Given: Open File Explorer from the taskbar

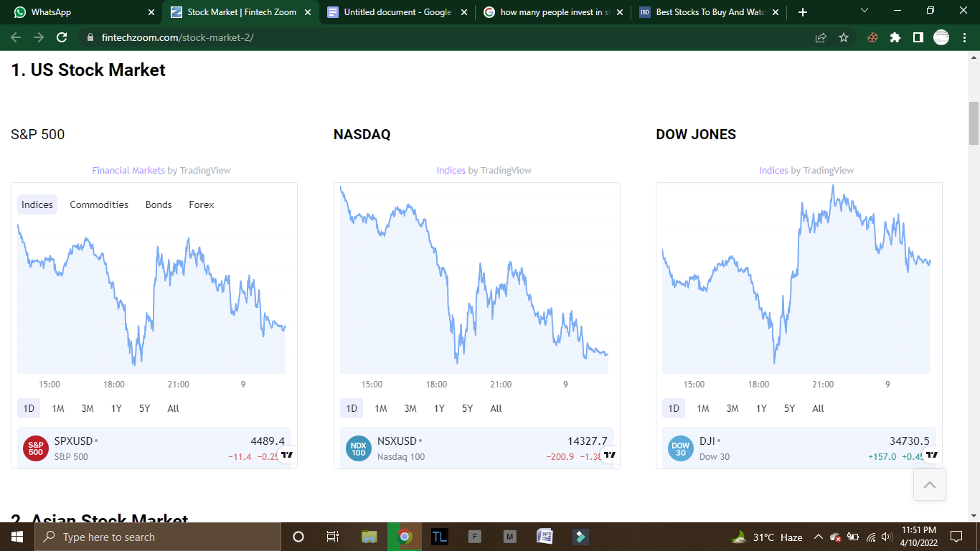Looking at the screenshot, I should [369, 537].
